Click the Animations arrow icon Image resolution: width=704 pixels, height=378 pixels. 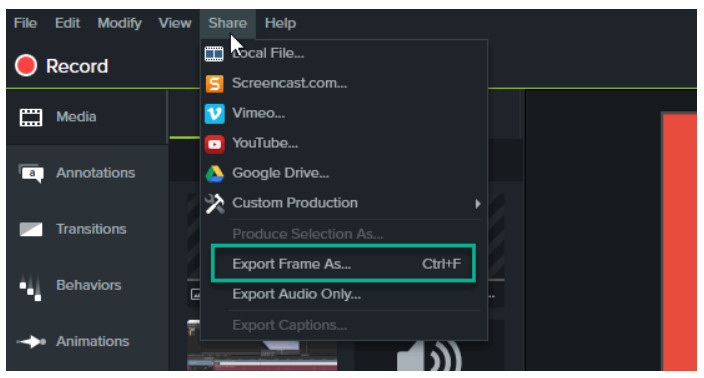[31, 342]
